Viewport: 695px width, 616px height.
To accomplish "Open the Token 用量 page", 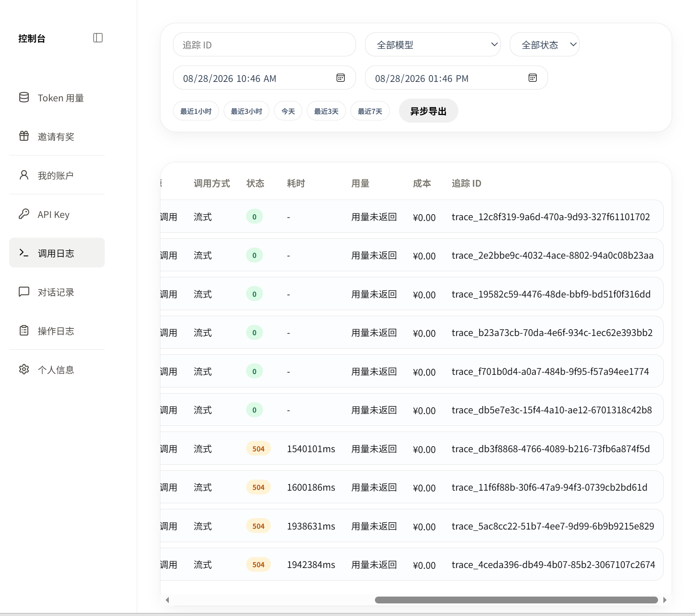I will (57, 98).
